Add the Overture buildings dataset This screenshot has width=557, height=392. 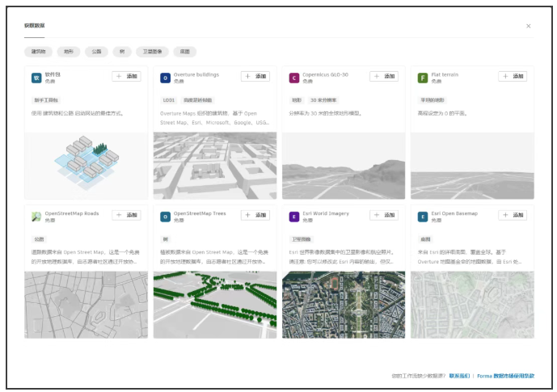click(255, 76)
